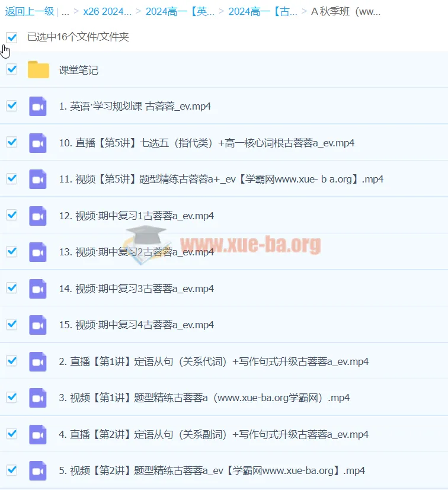Click video icon for 10. 直播【第5讲】 file

tap(38, 143)
